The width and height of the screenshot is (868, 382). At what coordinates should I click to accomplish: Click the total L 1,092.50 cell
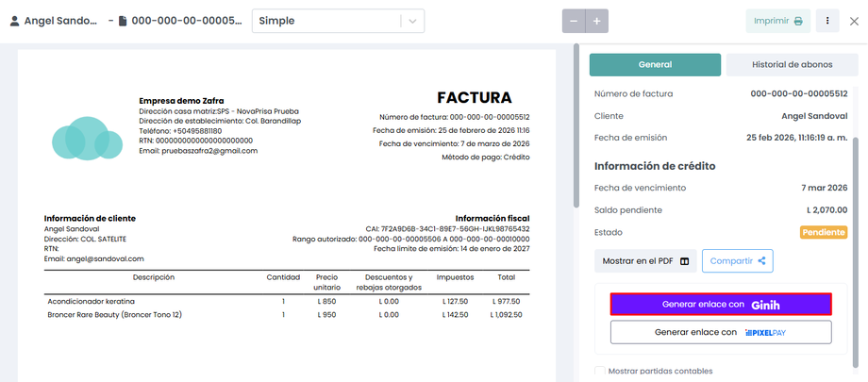(505, 315)
